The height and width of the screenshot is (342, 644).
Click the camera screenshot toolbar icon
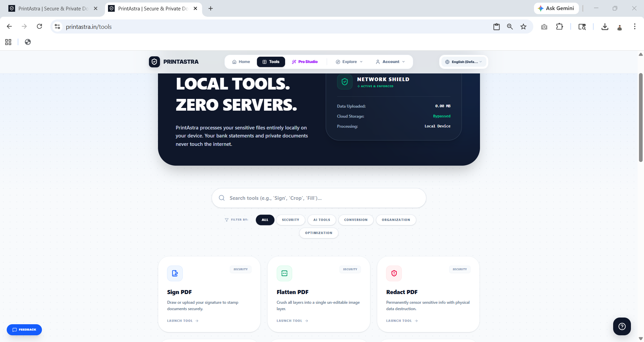544,26
